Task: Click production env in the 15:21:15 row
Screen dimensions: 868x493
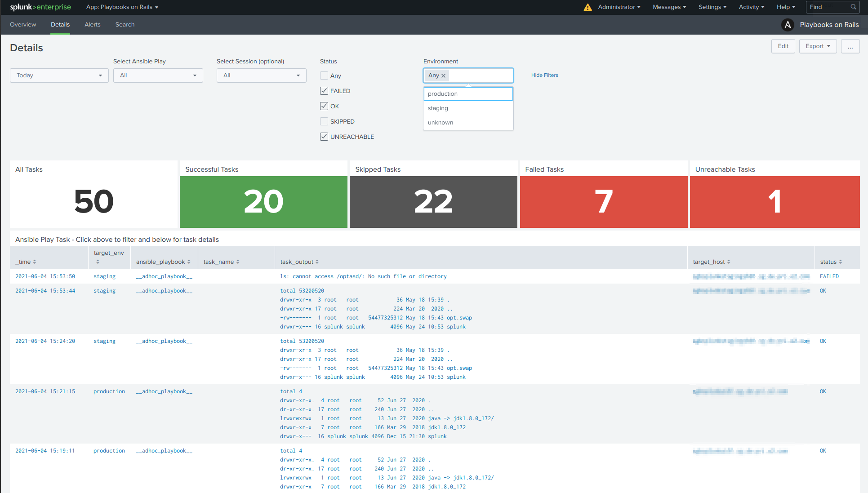Action: click(x=109, y=391)
